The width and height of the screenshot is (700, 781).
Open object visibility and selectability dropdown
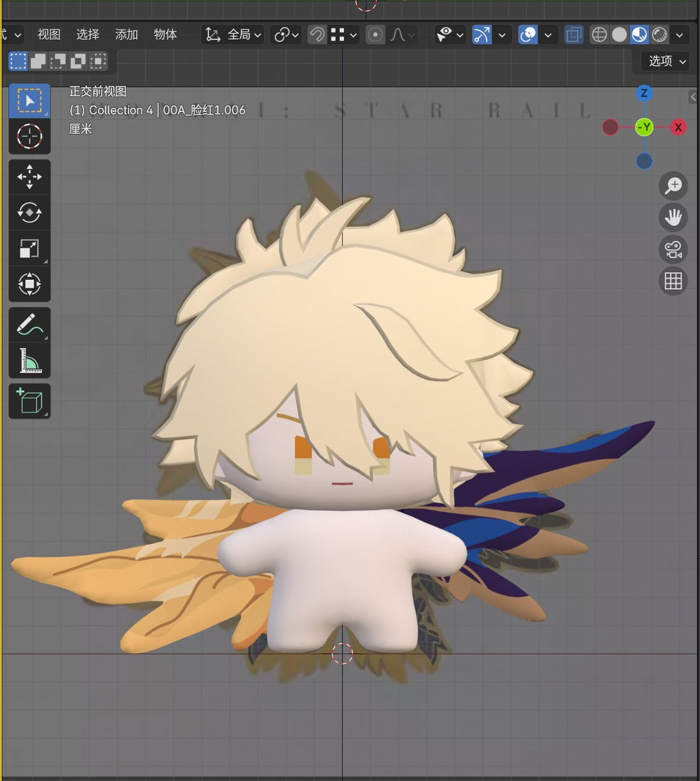[x=450, y=34]
